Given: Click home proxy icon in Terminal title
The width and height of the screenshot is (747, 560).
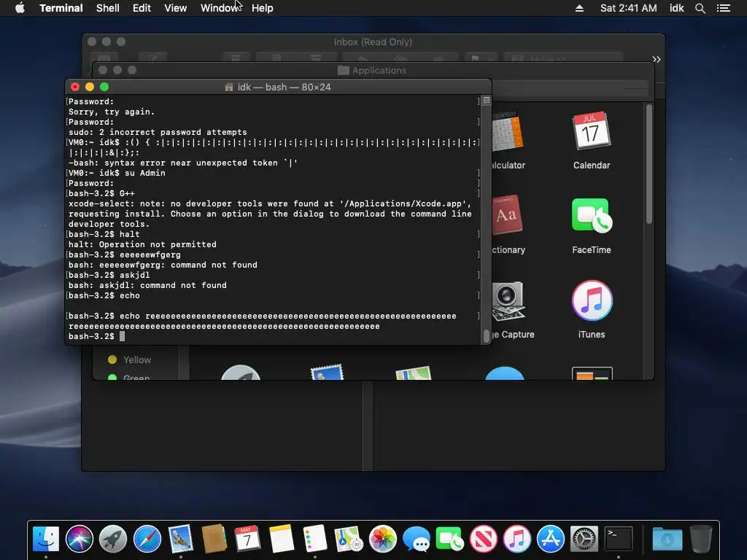Looking at the screenshot, I should coord(228,87).
